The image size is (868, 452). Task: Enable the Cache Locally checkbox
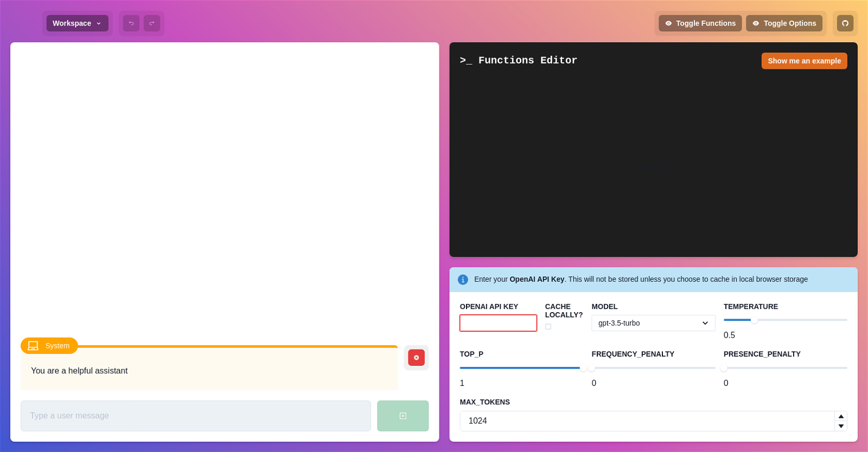(x=548, y=326)
